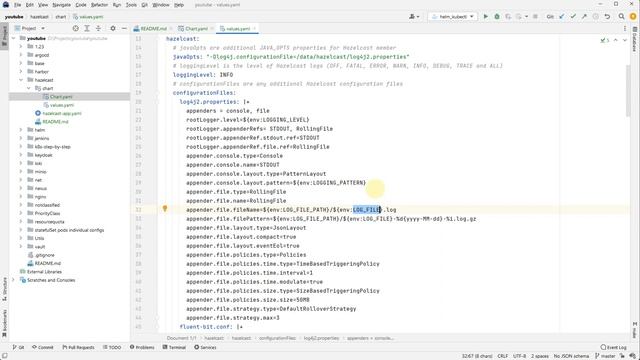Screen dimensions: 640x360
Task: Expand all in Project panel
Action: [87, 28]
